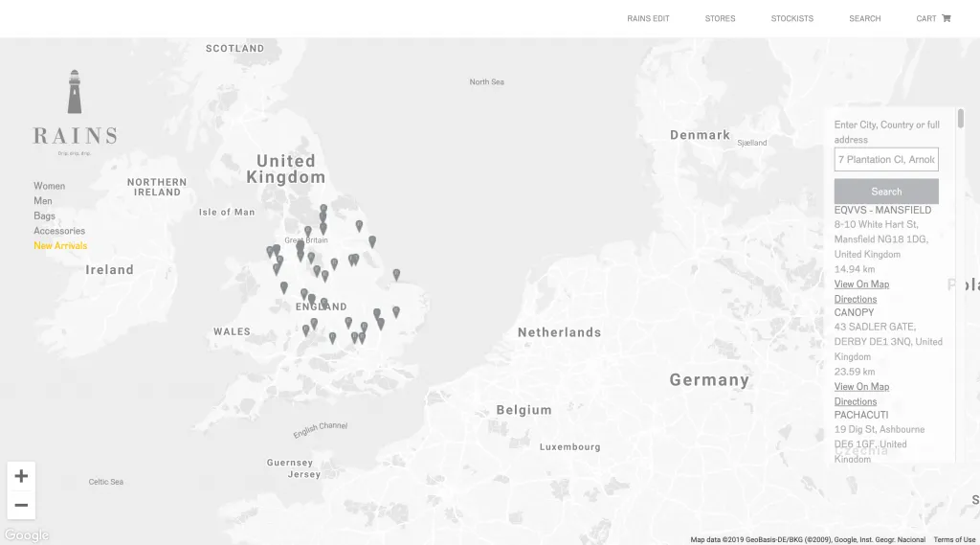980x545 pixels.
Task: Browse the Bags category
Action: pyautogui.click(x=44, y=216)
